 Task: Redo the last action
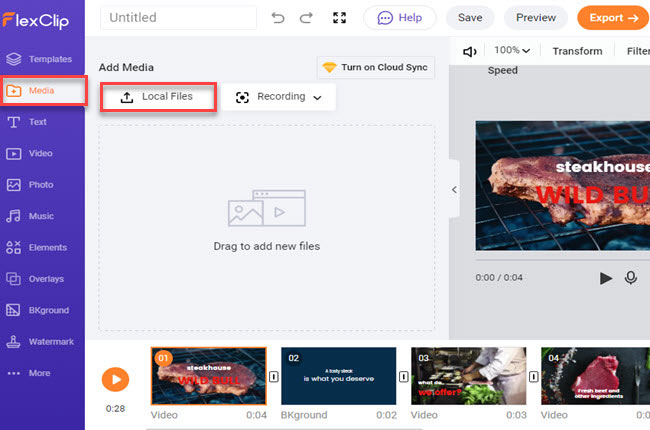pyautogui.click(x=306, y=18)
